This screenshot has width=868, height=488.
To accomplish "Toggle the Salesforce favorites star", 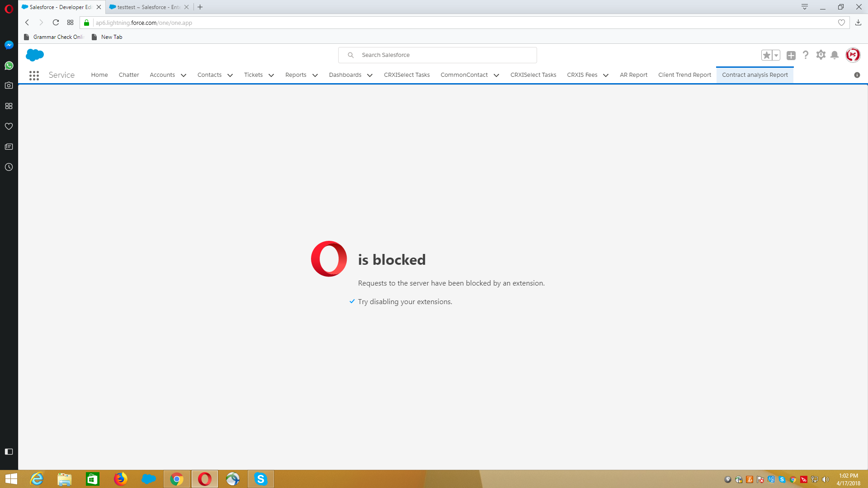I will coord(766,55).
